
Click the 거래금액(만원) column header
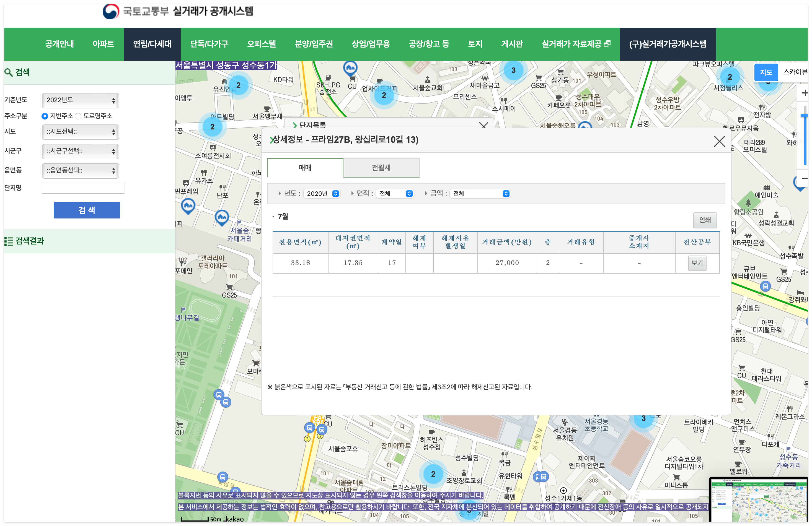tap(507, 242)
